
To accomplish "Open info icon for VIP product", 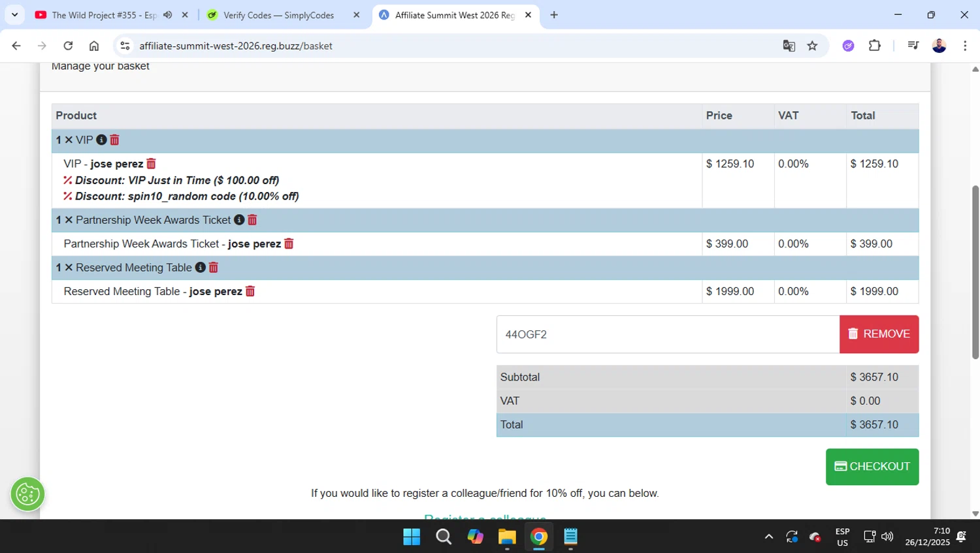I will [x=101, y=140].
